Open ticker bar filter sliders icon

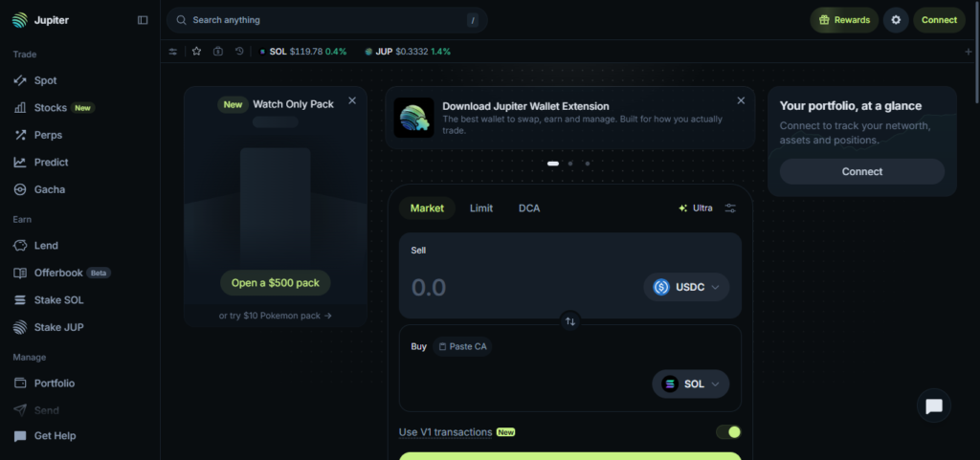coord(173,52)
